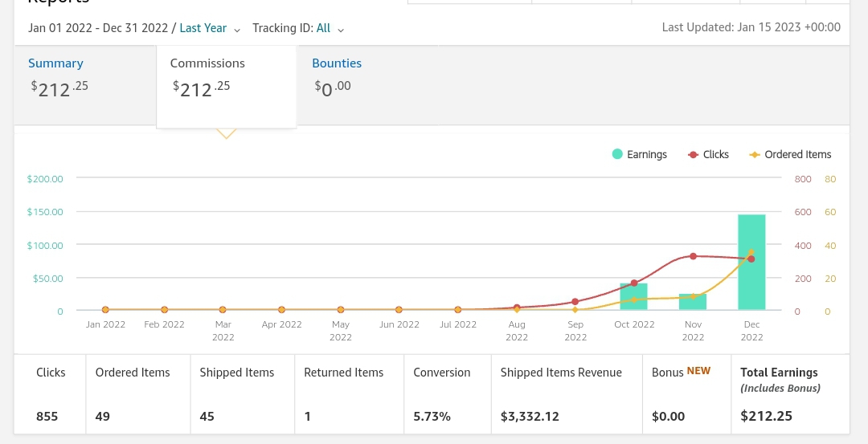Select the Sep 2022 clicks data point
868x444 pixels.
pos(575,301)
